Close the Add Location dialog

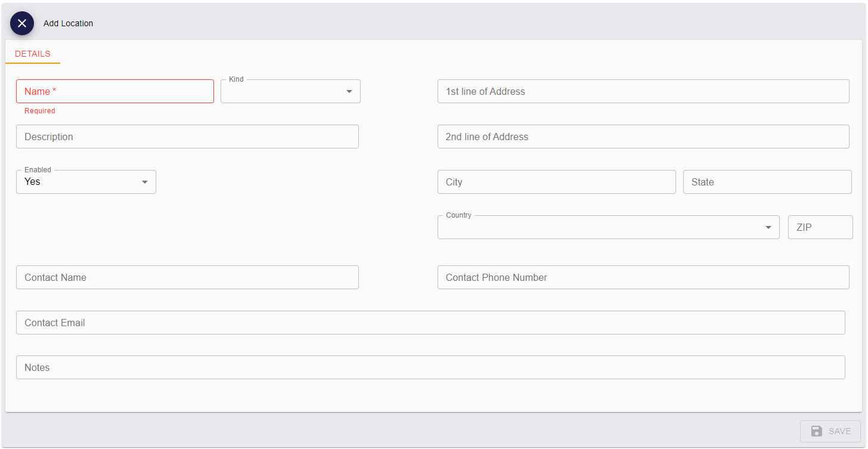pos(22,23)
